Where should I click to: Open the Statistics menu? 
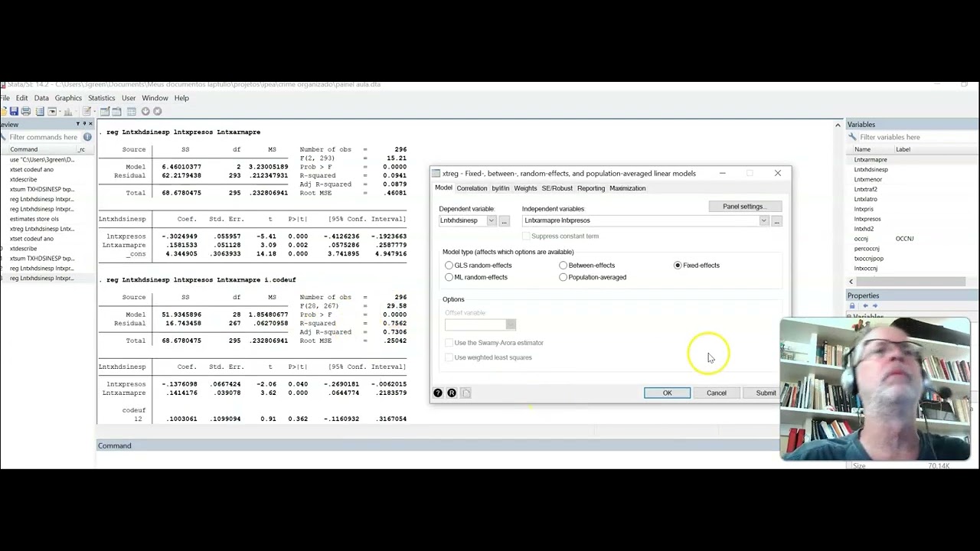point(101,98)
